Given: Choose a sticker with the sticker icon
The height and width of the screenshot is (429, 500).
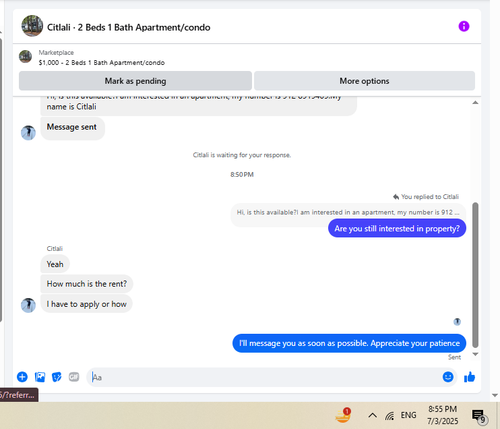Looking at the screenshot, I should pos(57,377).
